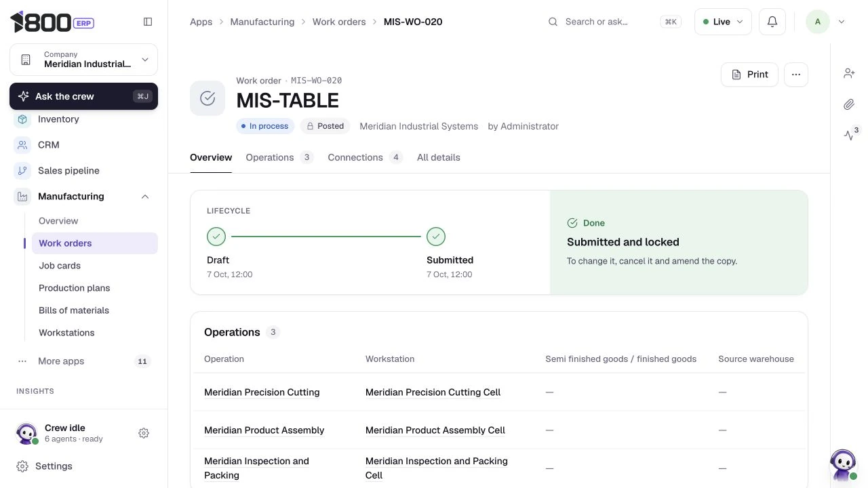Click the Sales pipeline icon
The height and width of the screenshot is (488, 868).
(x=22, y=171)
